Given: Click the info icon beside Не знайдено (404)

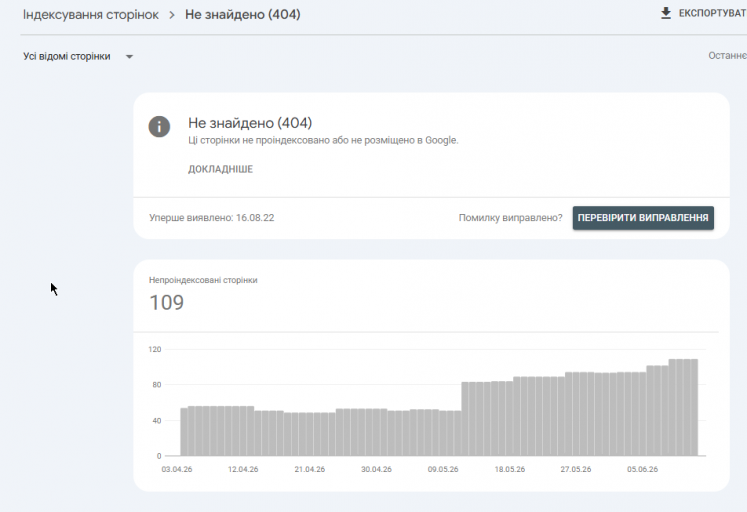Looking at the screenshot, I should [159, 127].
